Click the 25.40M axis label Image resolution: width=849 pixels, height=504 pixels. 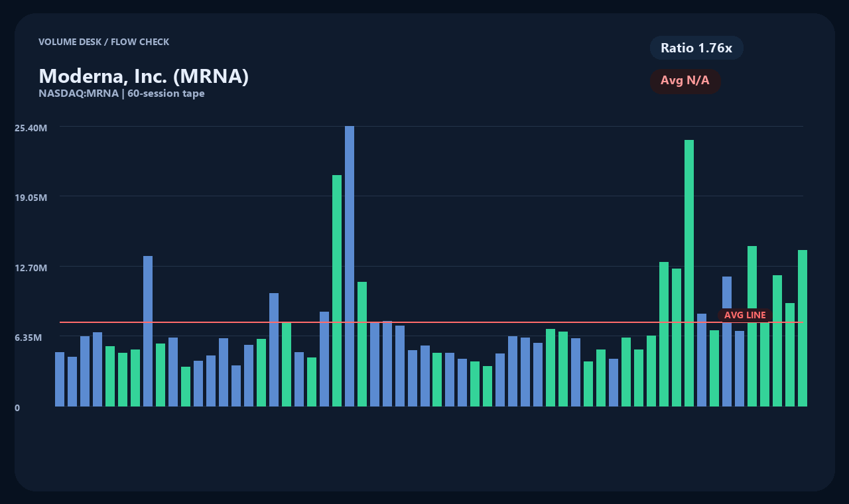(31, 127)
